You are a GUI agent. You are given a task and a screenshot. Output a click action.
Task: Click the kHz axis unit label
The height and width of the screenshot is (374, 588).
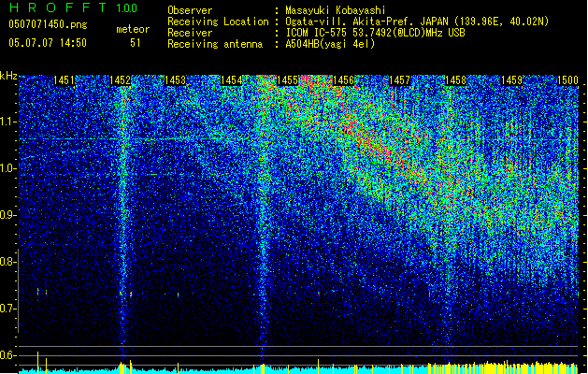pos(8,76)
